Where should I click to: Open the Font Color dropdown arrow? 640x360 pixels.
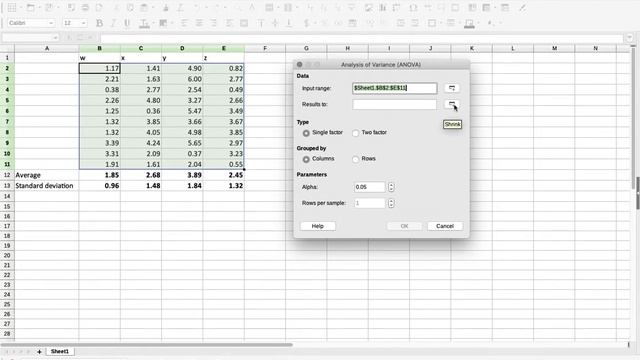click(153, 23)
